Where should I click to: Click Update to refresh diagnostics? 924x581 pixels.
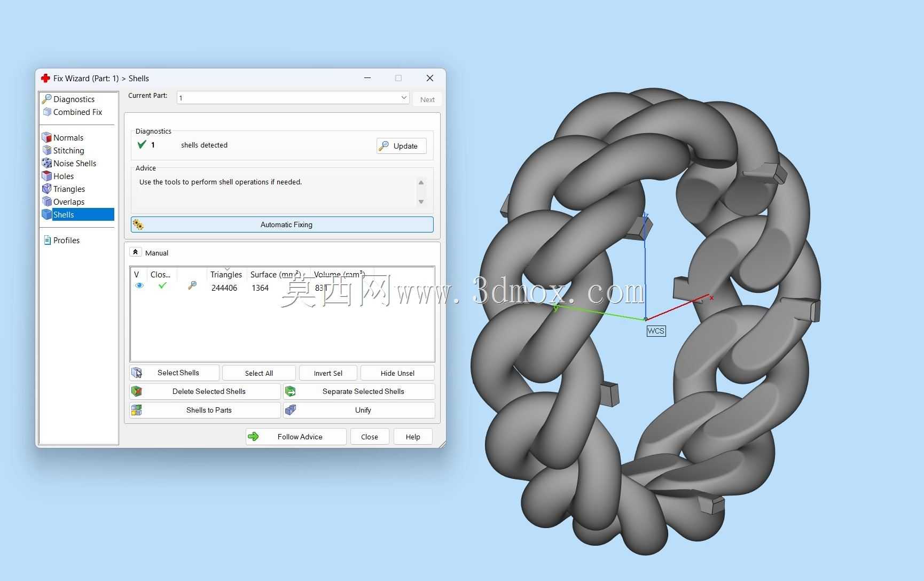point(401,146)
